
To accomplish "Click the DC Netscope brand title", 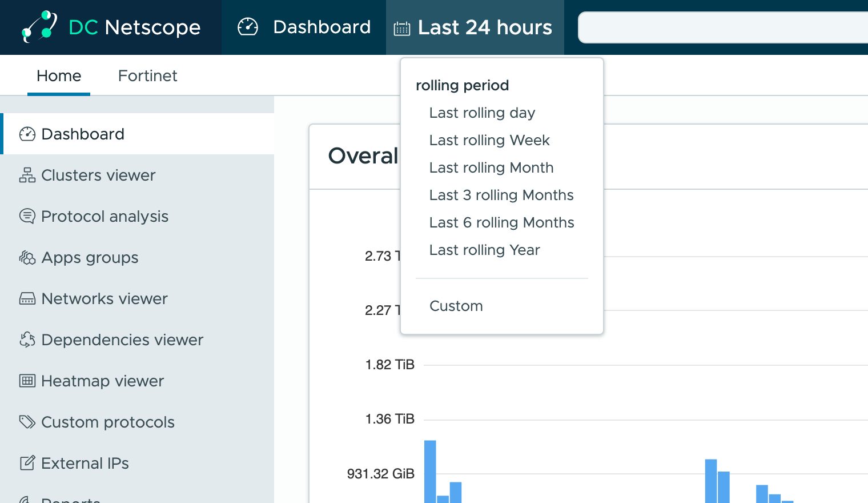I will [135, 27].
